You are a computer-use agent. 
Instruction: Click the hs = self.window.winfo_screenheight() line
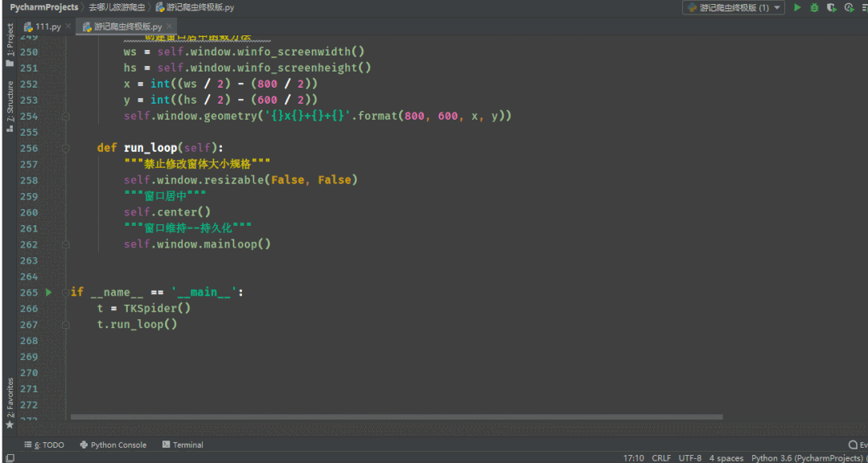coord(248,68)
